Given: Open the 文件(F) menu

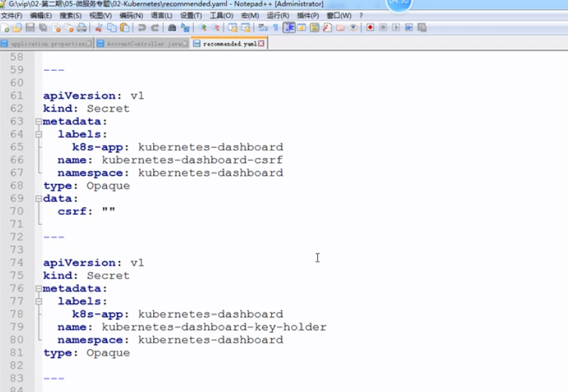Looking at the screenshot, I should (x=12, y=15).
